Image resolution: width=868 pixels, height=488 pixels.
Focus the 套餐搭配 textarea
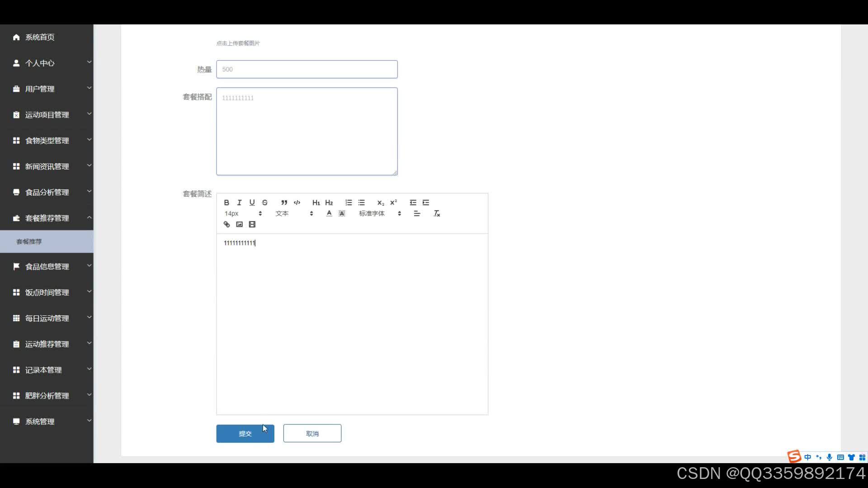(x=307, y=131)
